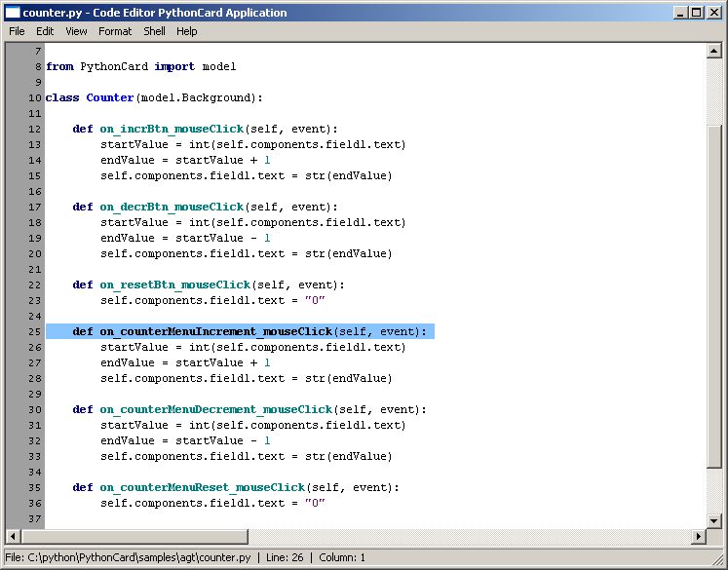Click the horizontal scrollbar right arrow
Image resolution: width=728 pixels, height=570 pixels.
click(x=699, y=536)
